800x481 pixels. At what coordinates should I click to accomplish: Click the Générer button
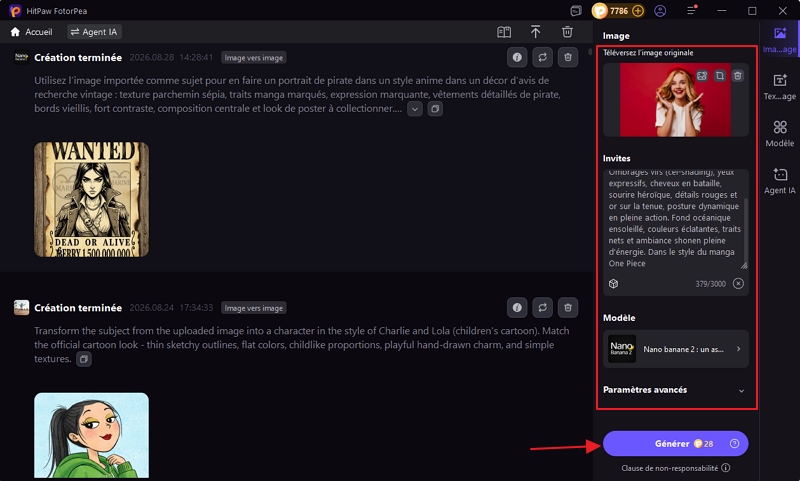point(676,444)
